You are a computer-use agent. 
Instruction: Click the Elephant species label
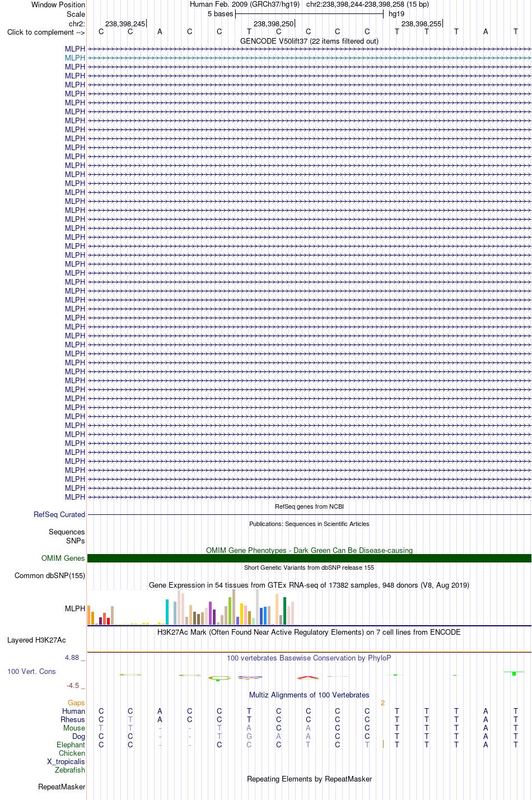(71, 745)
